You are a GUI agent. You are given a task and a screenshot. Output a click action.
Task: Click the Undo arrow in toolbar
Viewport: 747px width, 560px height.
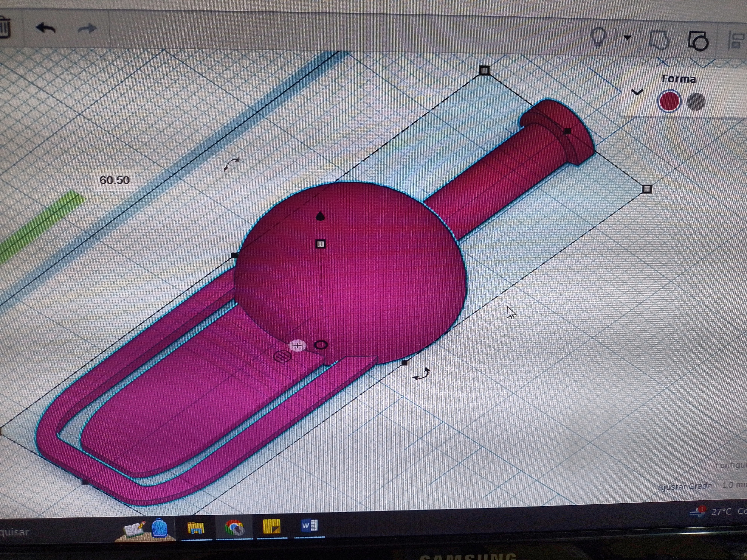pos(46,28)
